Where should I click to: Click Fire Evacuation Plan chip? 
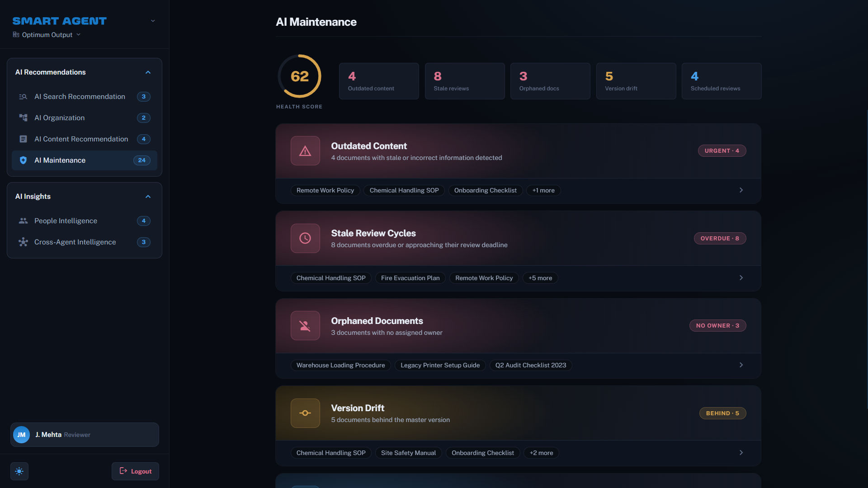point(410,278)
